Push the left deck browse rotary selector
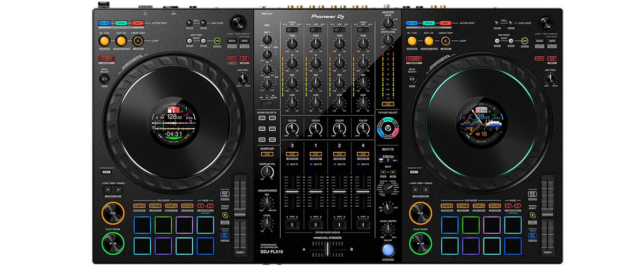Screen dimensions: 644x268 tap(237, 23)
